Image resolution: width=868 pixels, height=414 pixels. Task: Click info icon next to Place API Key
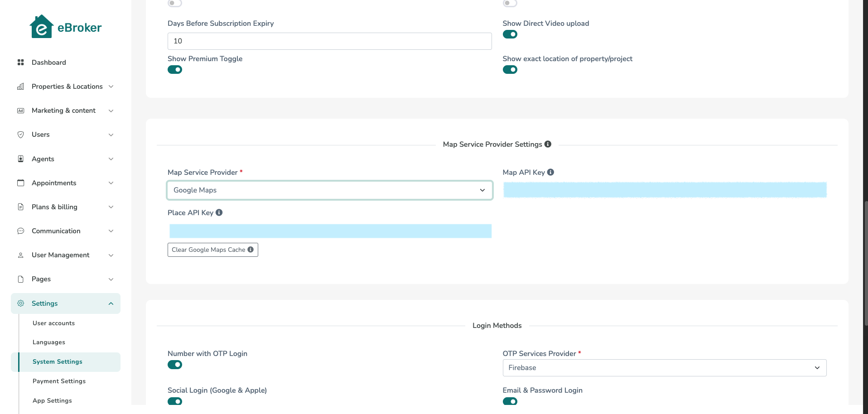pyautogui.click(x=219, y=212)
